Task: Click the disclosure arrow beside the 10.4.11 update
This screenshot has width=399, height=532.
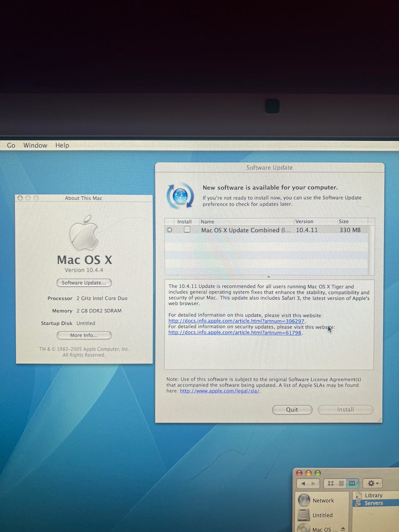Action: tap(170, 230)
